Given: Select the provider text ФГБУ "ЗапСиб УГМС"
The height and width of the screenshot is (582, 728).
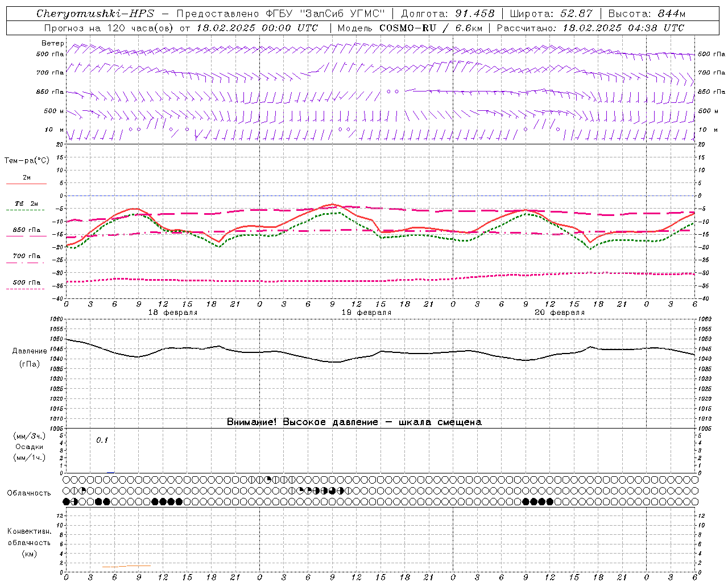Looking at the screenshot, I should click(326, 14).
